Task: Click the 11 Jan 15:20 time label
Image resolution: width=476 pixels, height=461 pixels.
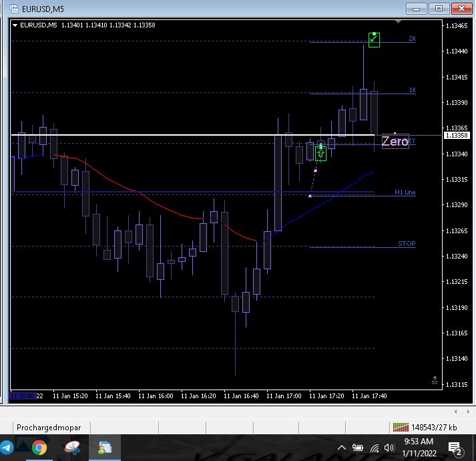Action: 70,396
